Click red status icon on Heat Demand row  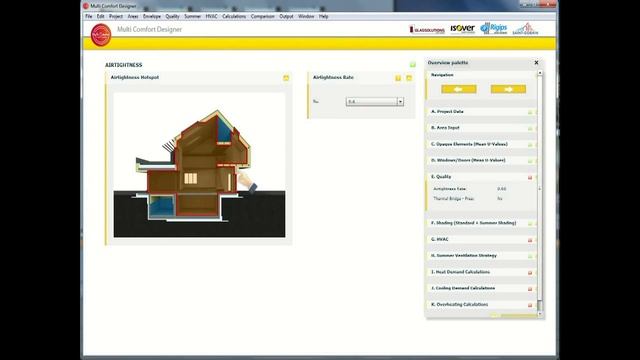530,273
